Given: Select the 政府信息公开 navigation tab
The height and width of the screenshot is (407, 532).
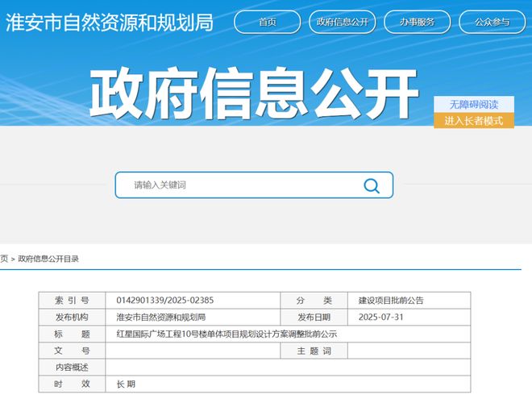Looking at the screenshot, I should (342, 22).
